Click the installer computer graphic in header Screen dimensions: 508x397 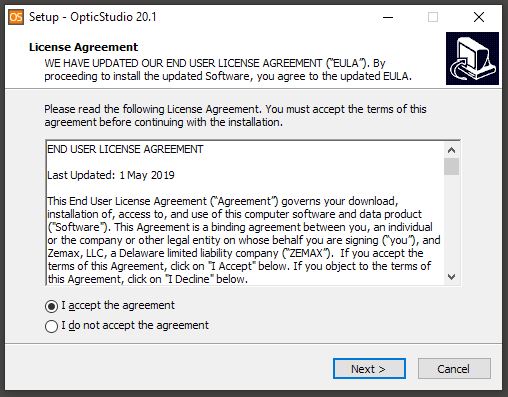(x=472, y=59)
